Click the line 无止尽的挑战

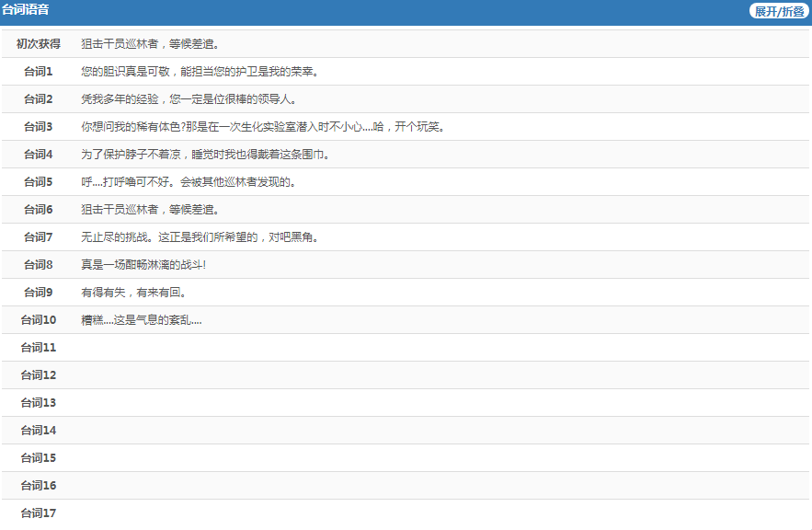(200, 237)
